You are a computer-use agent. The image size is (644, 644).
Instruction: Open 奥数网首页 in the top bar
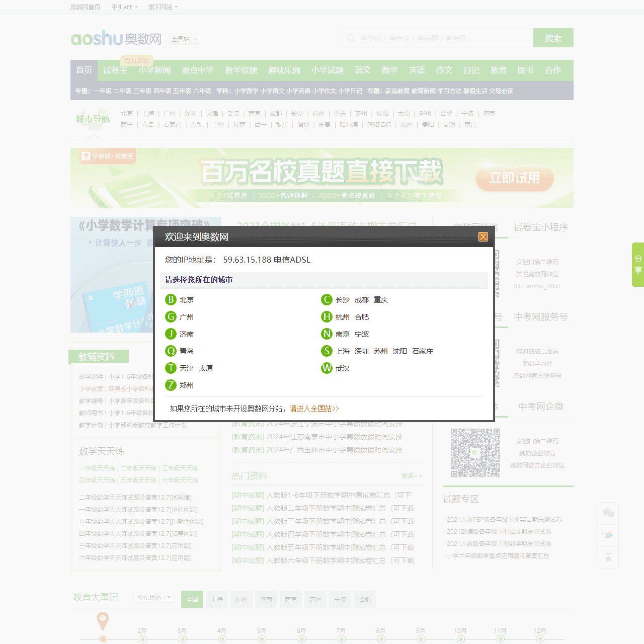[86, 7]
